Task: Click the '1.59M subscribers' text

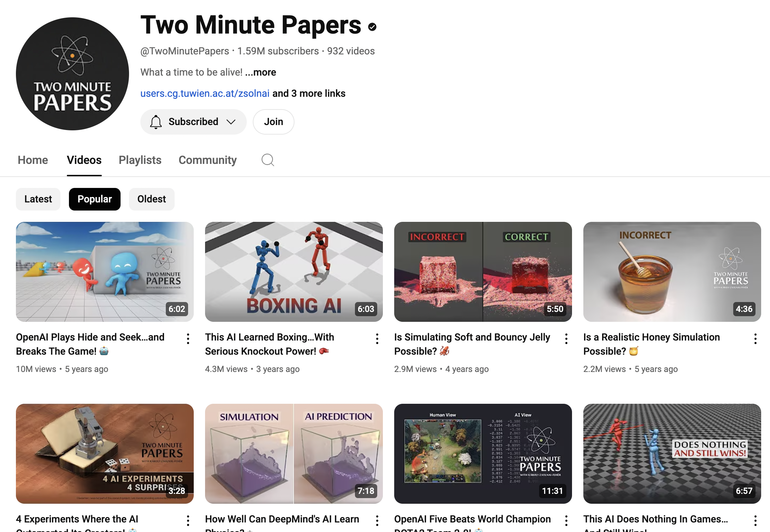Action: coord(278,51)
